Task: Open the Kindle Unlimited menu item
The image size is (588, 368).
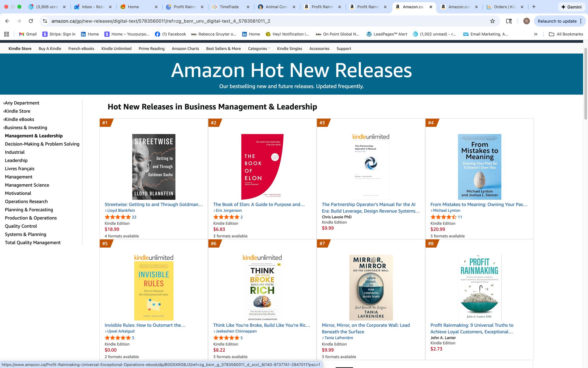Action: click(x=116, y=49)
